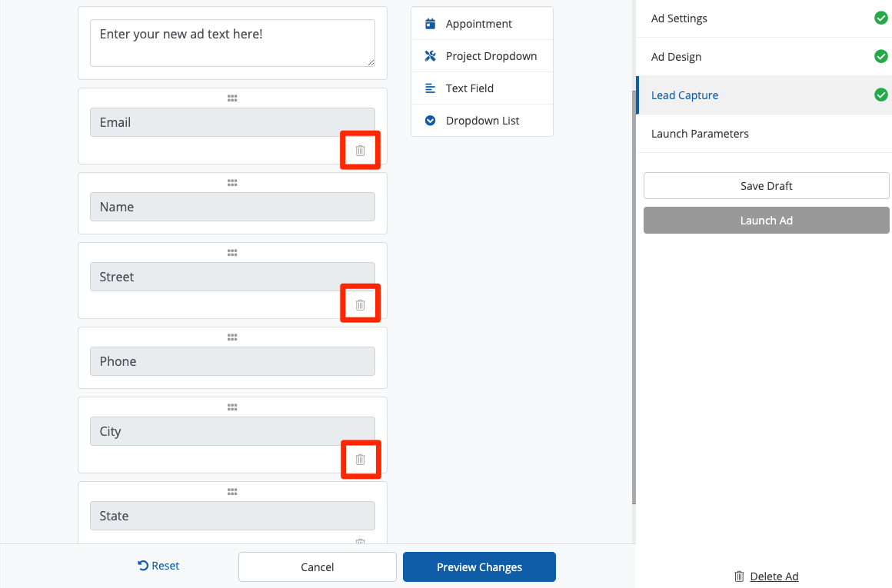Reset the form changes

pos(158,566)
